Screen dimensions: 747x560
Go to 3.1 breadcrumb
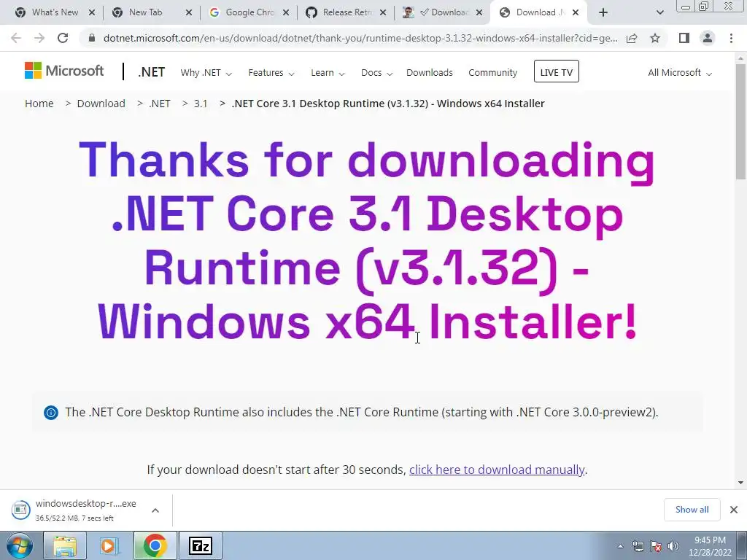click(201, 104)
